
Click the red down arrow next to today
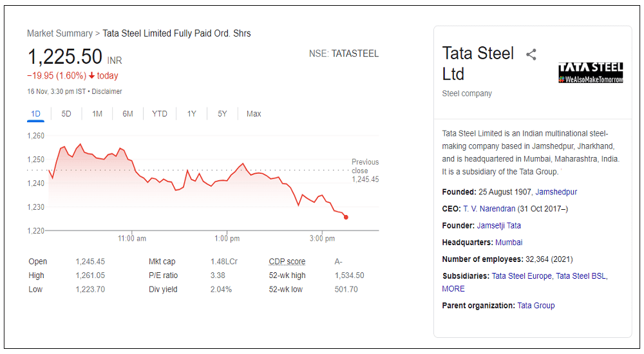[x=91, y=75]
